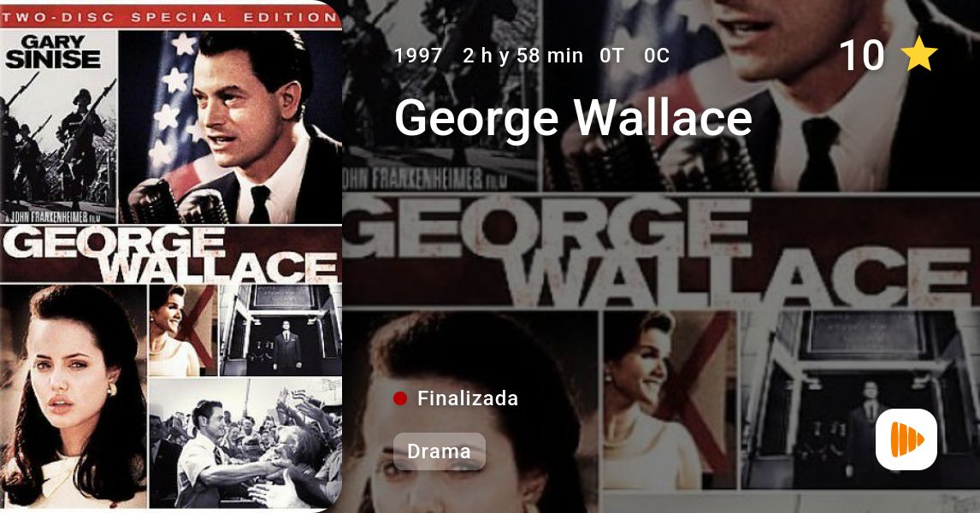Click the yellow star rating icon
Viewport: 980px width, 513px height.
[x=919, y=54]
